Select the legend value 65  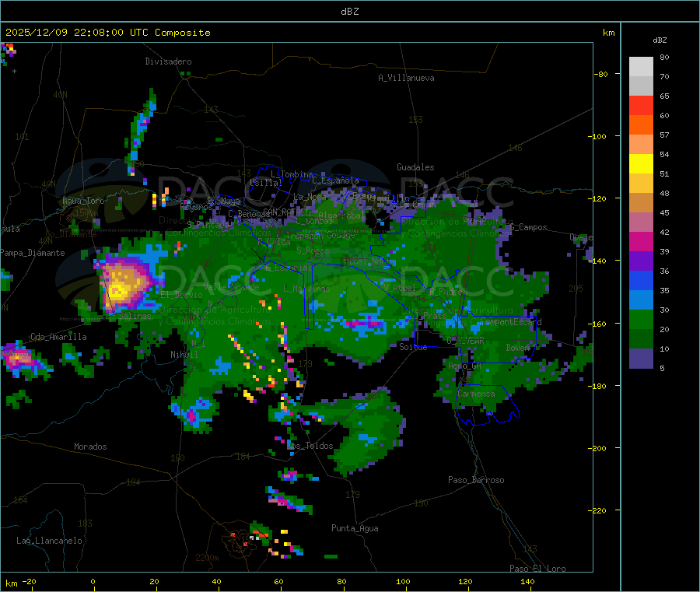pyautogui.click(x=664, y=96)
